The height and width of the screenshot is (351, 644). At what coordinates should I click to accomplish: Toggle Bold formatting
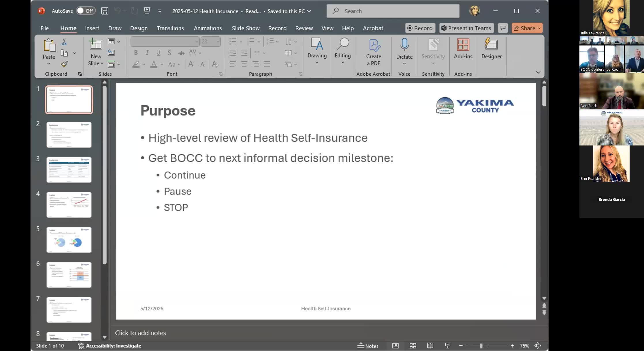[x=136, y=53]
